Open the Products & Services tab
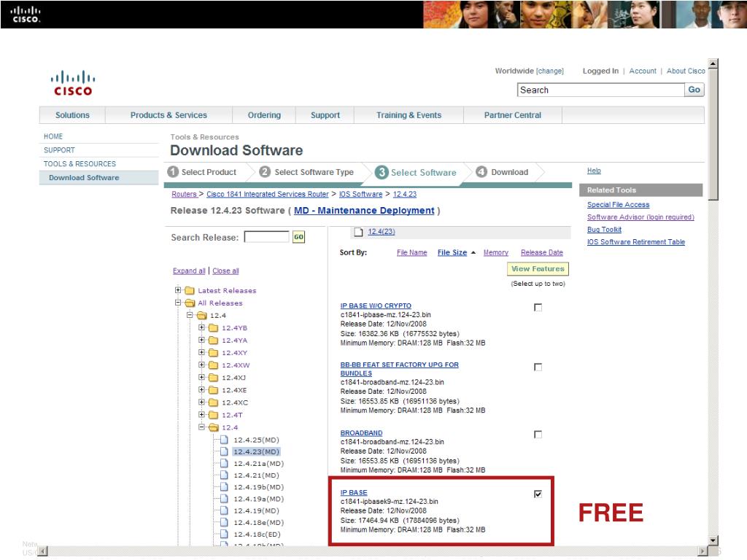This screenshot has width=747, height=560. (169, 115)
